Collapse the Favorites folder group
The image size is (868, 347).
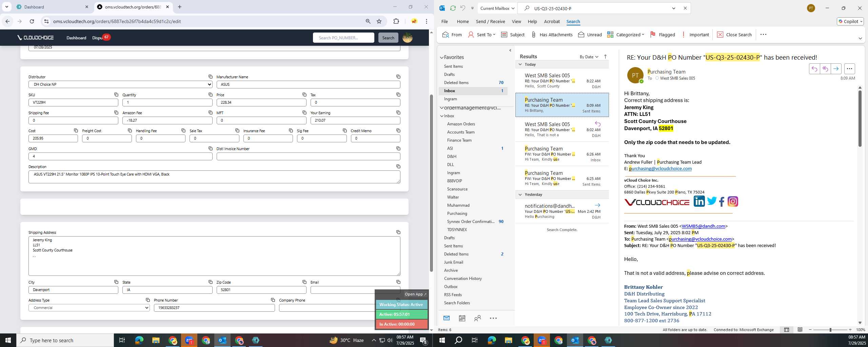click(x=442, y=57)
